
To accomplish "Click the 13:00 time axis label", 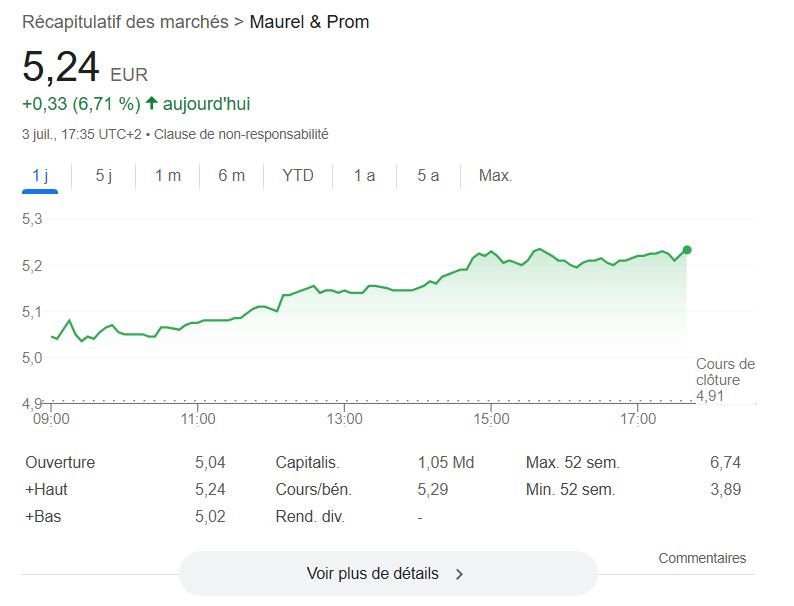I will [x=345, y=419].
